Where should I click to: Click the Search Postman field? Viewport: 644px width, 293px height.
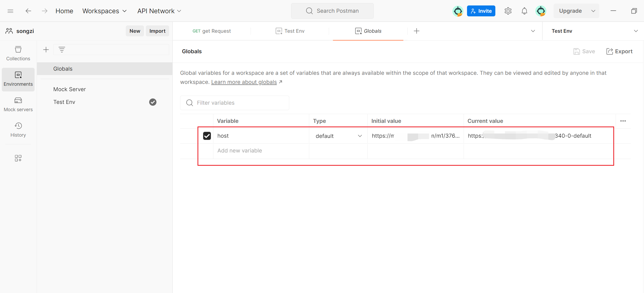332,11
